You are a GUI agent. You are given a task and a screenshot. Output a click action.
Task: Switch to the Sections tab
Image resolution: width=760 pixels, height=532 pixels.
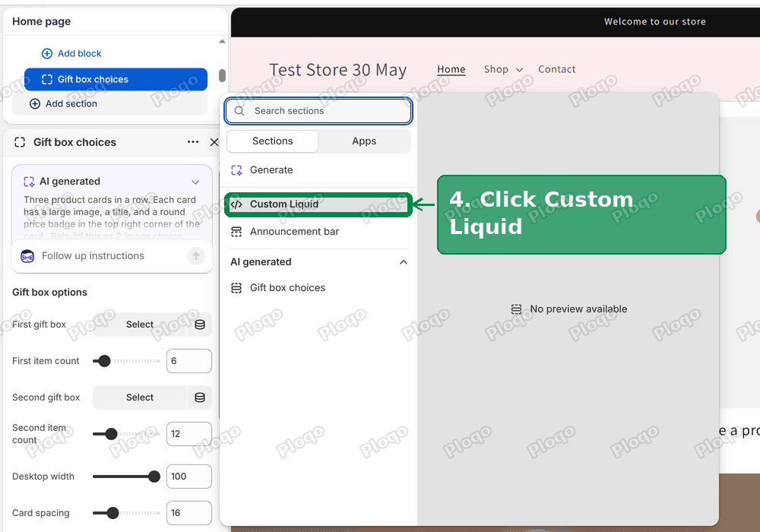[272, 141]
